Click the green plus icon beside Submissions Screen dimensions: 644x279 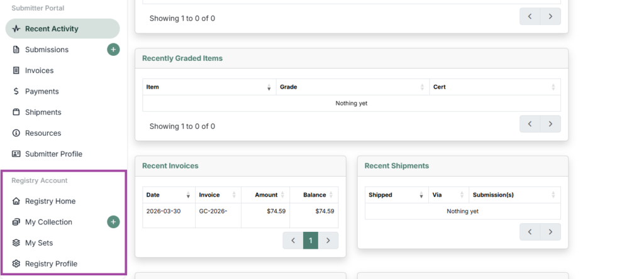pyautogui.click(x=113, y=50)
